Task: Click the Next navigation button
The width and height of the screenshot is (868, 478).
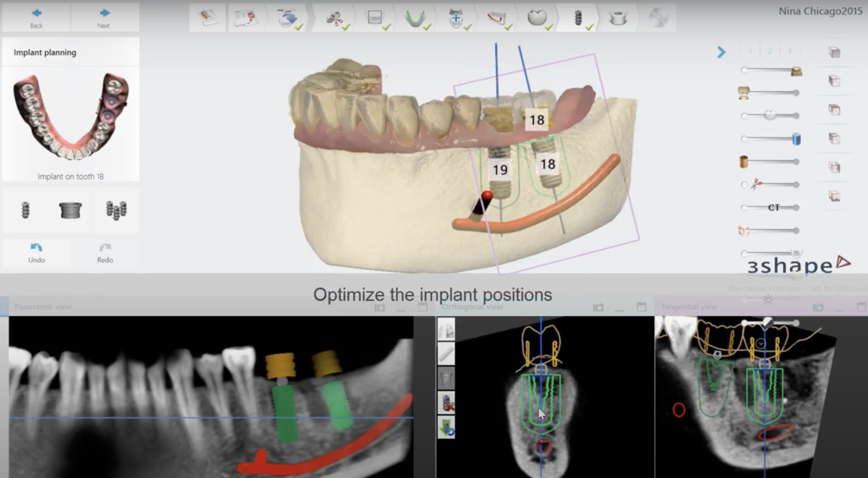Action: point(104,18)
